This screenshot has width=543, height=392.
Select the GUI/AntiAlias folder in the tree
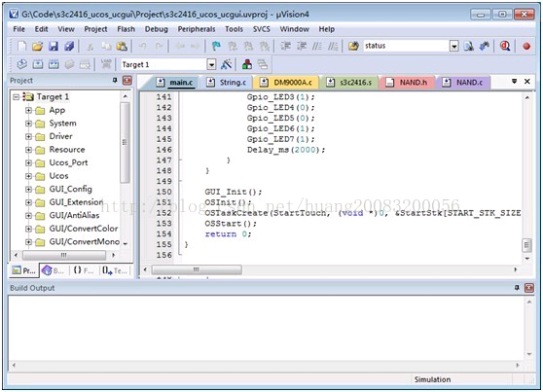(74, 215)
